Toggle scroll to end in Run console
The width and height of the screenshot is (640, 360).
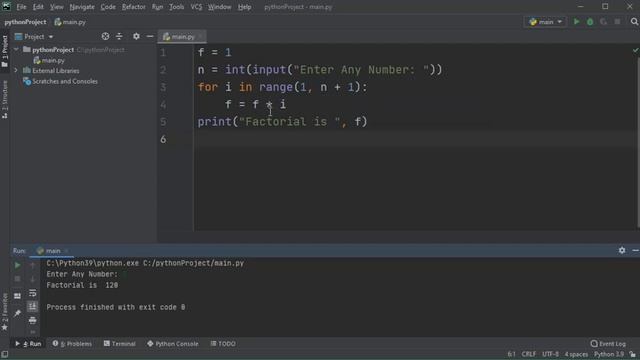(x=32, y=307)
